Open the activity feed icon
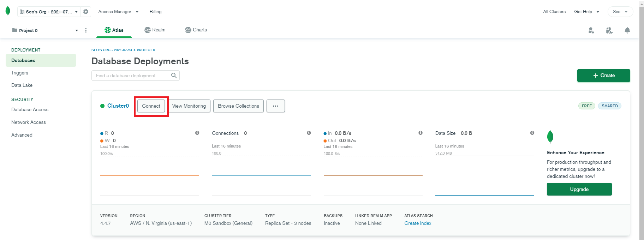Screen dimensions: 644x240 point(609,30)
